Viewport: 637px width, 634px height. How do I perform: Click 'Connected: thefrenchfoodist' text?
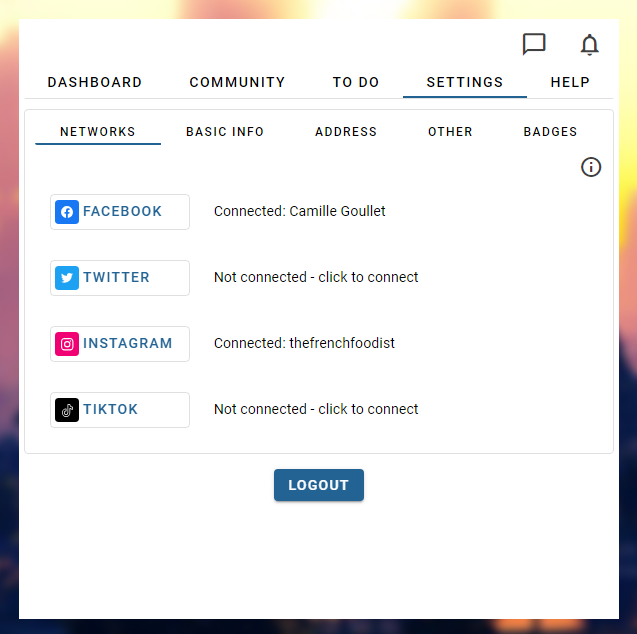pyautogui.click(x=304, y=343)
